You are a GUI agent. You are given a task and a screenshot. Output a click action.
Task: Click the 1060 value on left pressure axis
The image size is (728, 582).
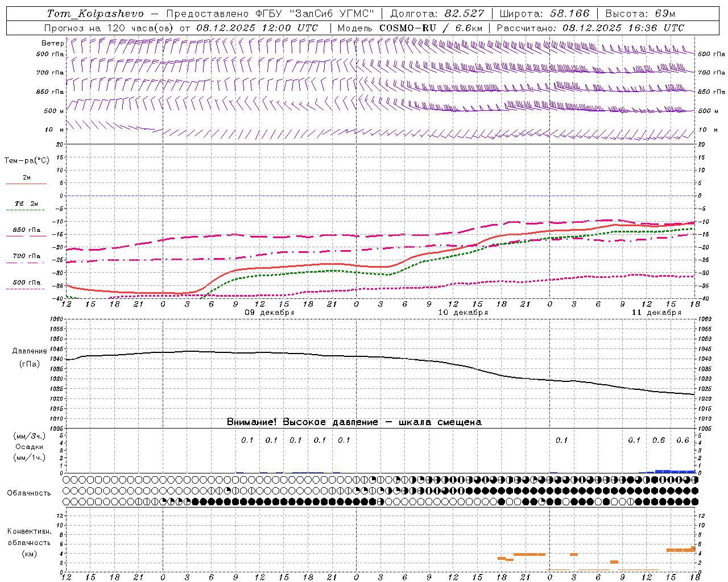click(57, 319)
